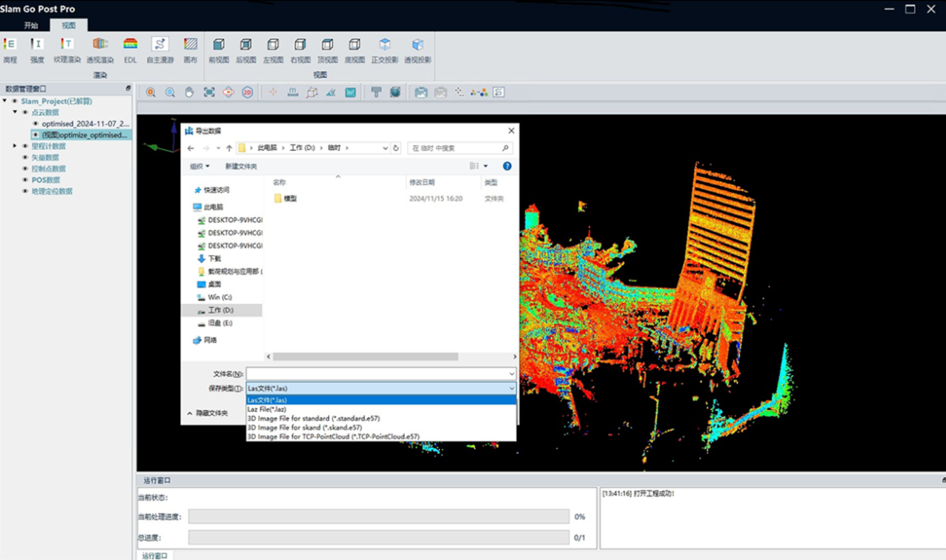Click the 强度 intensity render icon
Viewport: 946px width, 560px height.
(x=37, y=45)
